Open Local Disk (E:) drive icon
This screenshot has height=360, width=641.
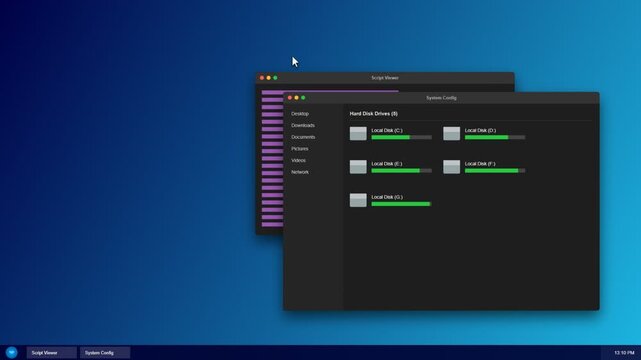pos(358,167)
